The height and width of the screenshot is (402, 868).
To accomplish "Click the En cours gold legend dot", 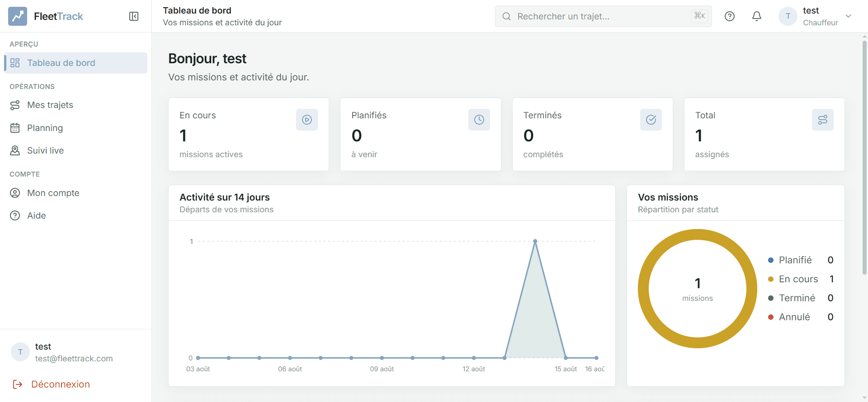I will 771,279.
